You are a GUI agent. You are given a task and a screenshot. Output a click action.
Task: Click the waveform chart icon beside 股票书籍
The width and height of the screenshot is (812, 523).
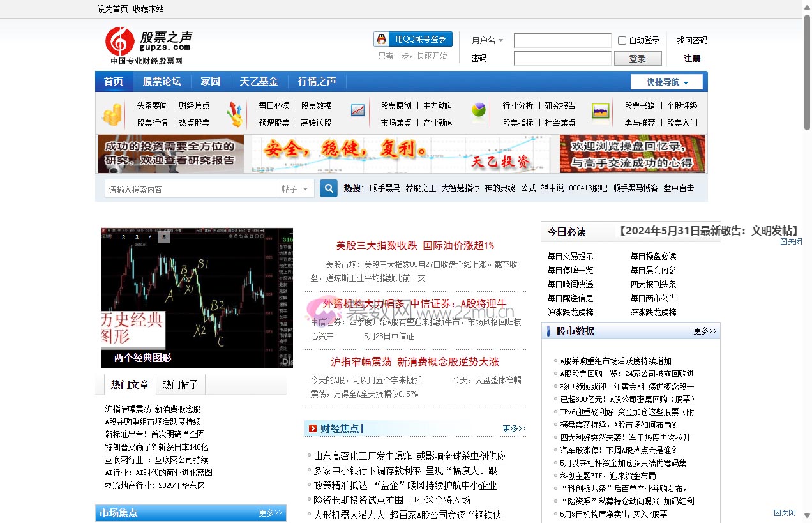[600, 111]
